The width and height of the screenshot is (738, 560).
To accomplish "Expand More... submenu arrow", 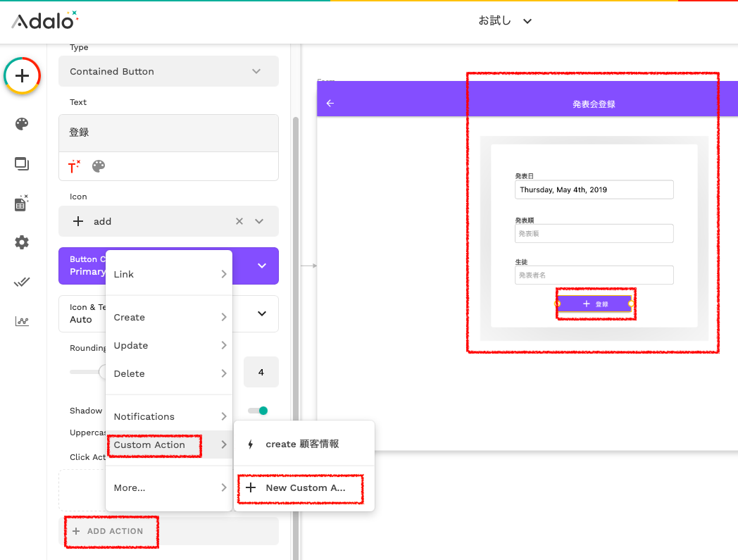I will (224, 487).
